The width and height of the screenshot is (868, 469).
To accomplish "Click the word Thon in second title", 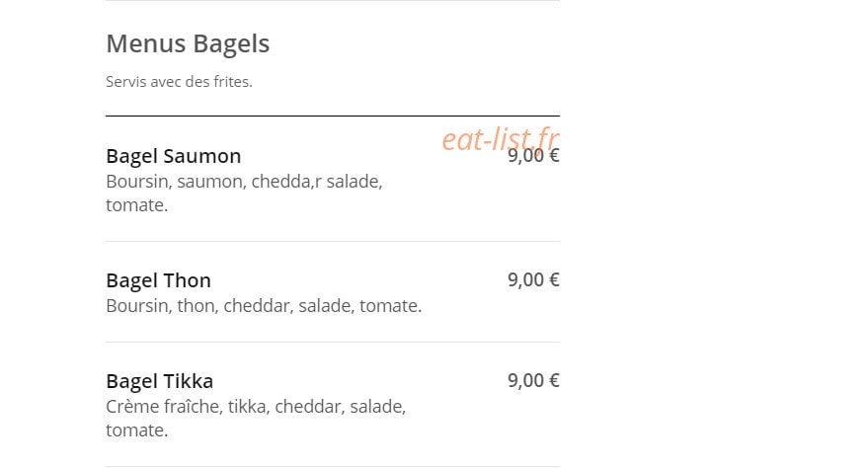I will [x=187, y=280].
